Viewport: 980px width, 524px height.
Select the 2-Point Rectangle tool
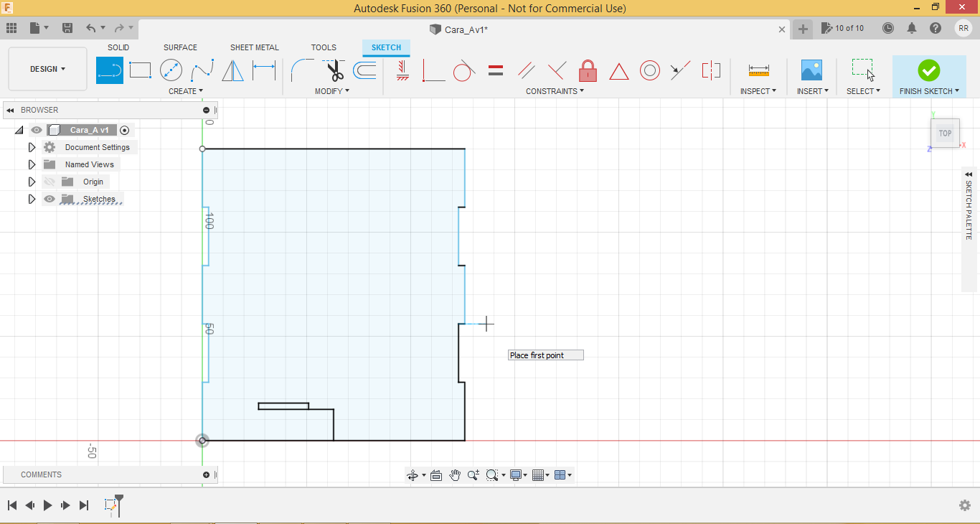click(140, 70)
